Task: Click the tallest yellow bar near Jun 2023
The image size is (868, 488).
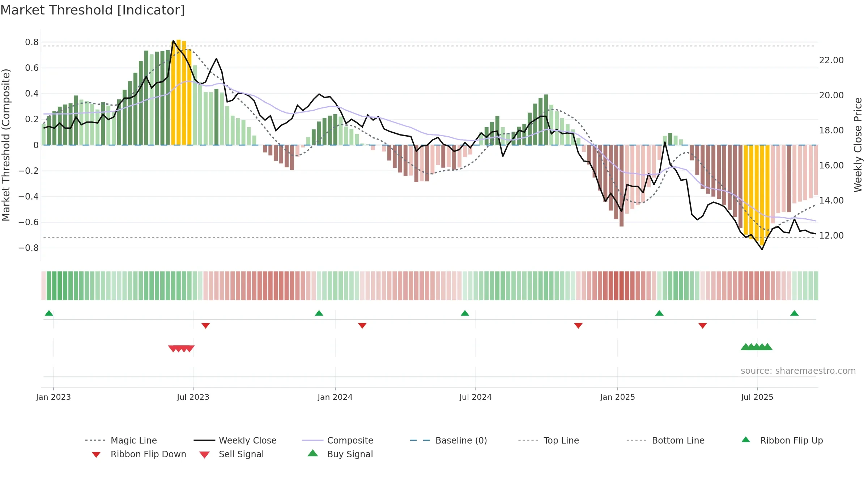Action: [x=179, y=92]
